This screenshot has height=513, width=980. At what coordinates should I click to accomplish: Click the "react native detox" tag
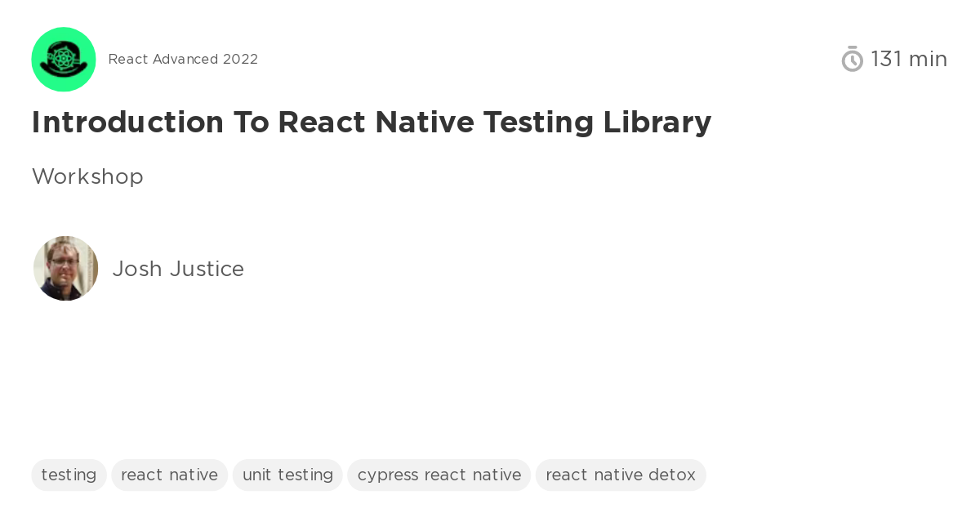point(621,475)
